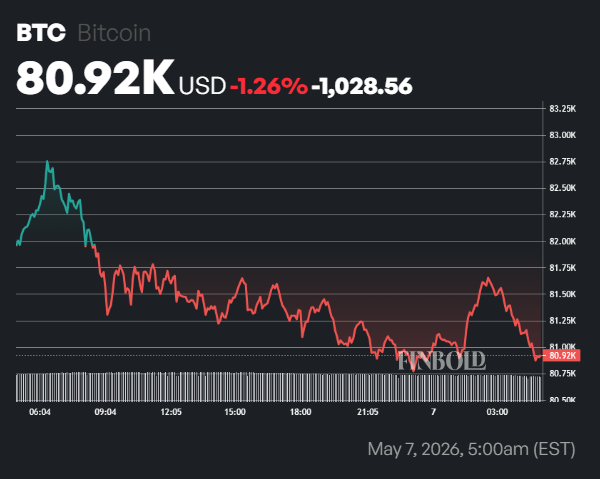The width and height of the screenshot is (600, 479).
Task: Click the USD currency label
Action: pyautogui.click(x=202, y=86)
